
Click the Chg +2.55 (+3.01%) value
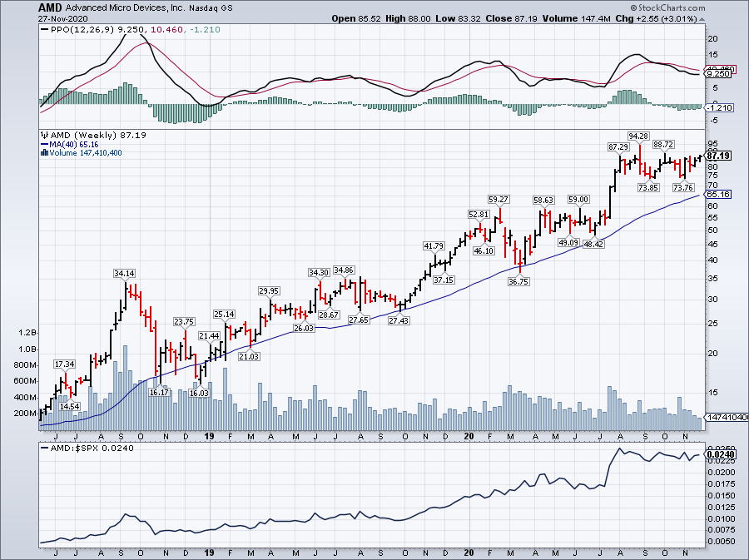(656, 18)
